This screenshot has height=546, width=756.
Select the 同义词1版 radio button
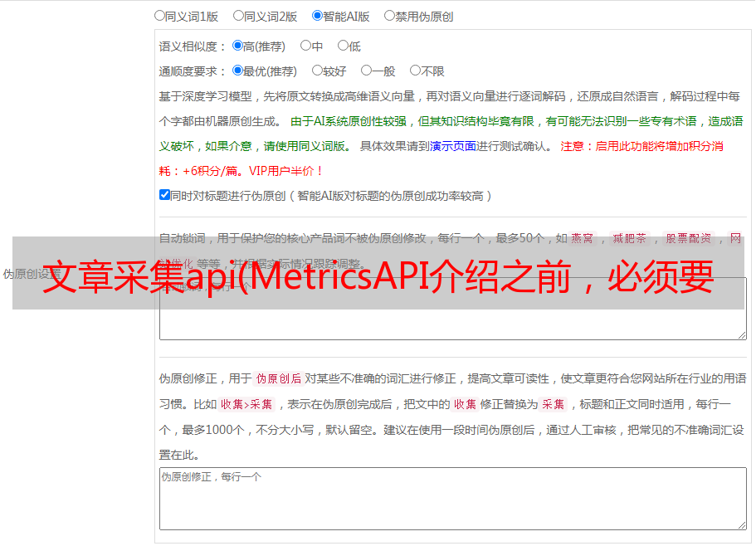160,16
